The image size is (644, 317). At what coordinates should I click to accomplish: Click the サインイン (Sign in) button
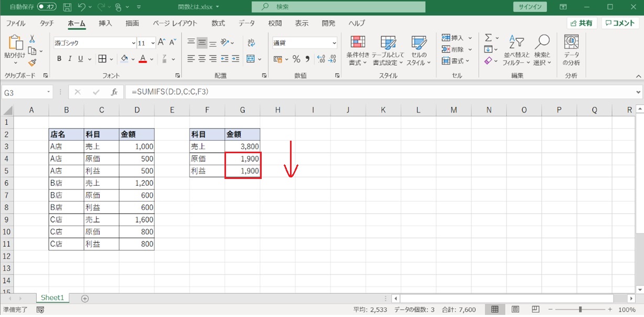click(x=530, y=7)
